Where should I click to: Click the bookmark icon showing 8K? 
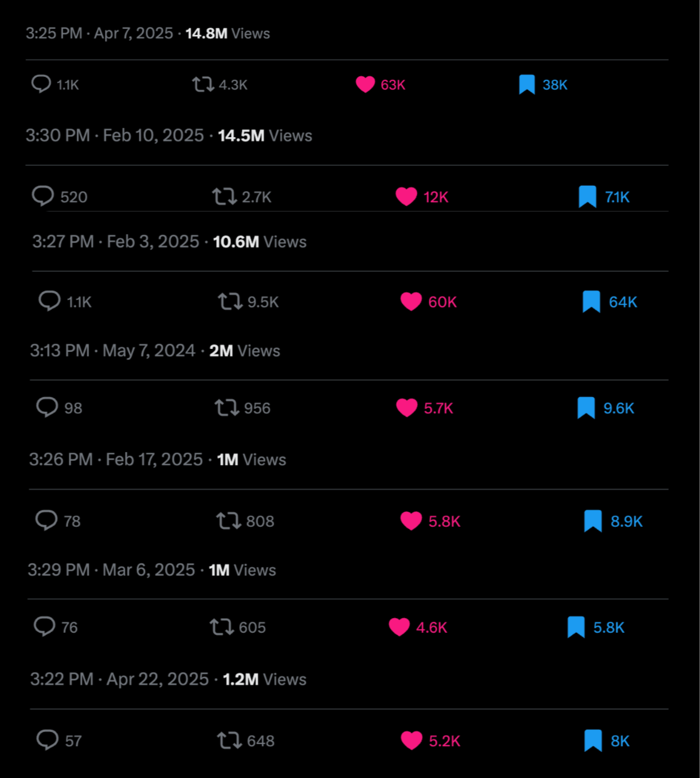tap(593, 740)
